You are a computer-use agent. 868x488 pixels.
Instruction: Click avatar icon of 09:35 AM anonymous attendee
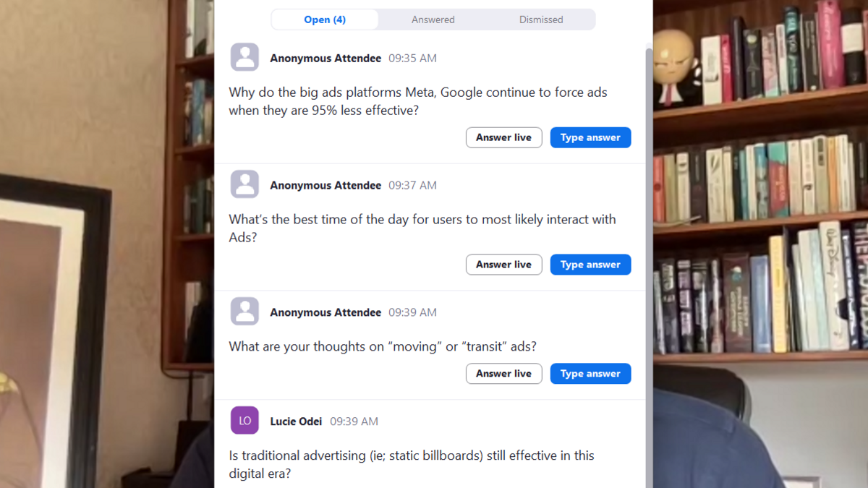[244, 58]
